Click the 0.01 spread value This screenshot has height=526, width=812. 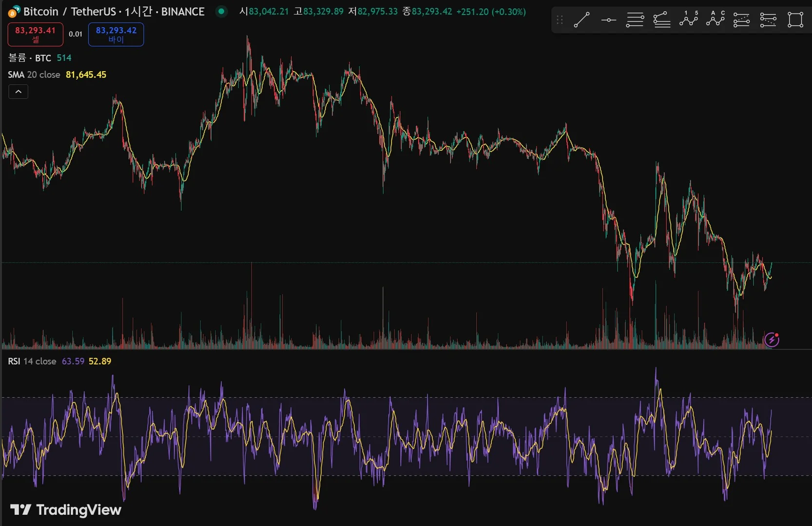point(76,34)
